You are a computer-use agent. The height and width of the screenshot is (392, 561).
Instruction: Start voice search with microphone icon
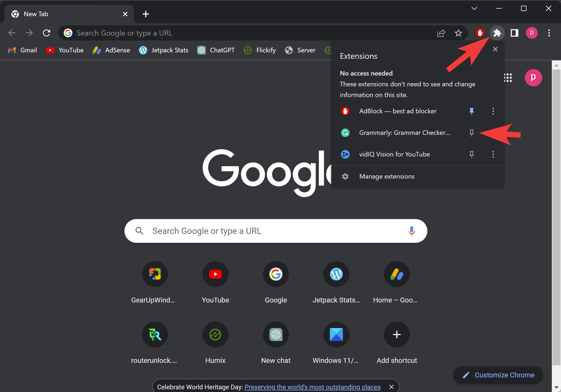tap(411, 231)
